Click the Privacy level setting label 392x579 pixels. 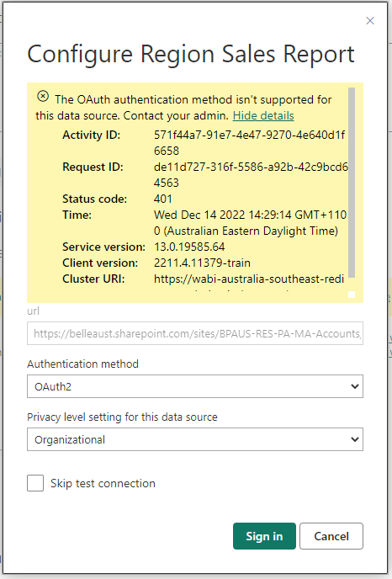(x=122, y=417)
